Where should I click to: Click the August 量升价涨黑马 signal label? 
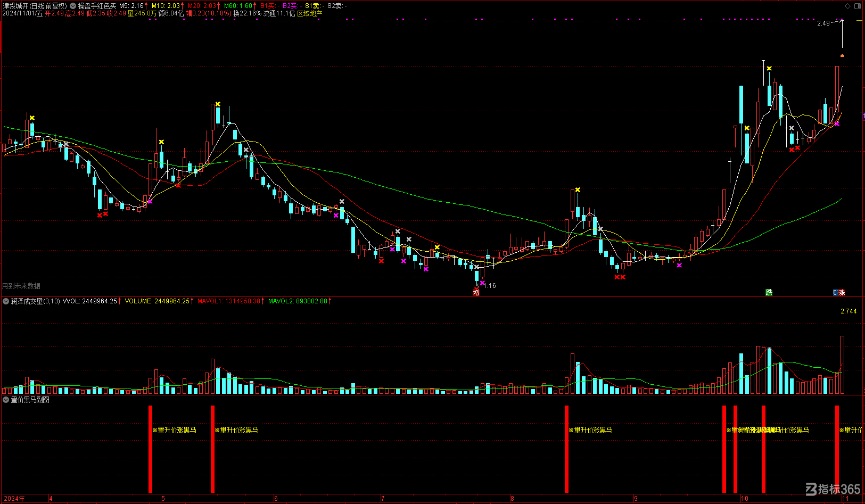[590, 430]
